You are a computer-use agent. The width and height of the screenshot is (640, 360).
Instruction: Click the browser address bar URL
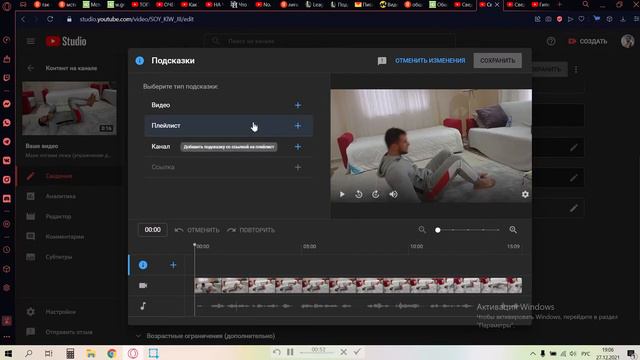coord(136,19)
